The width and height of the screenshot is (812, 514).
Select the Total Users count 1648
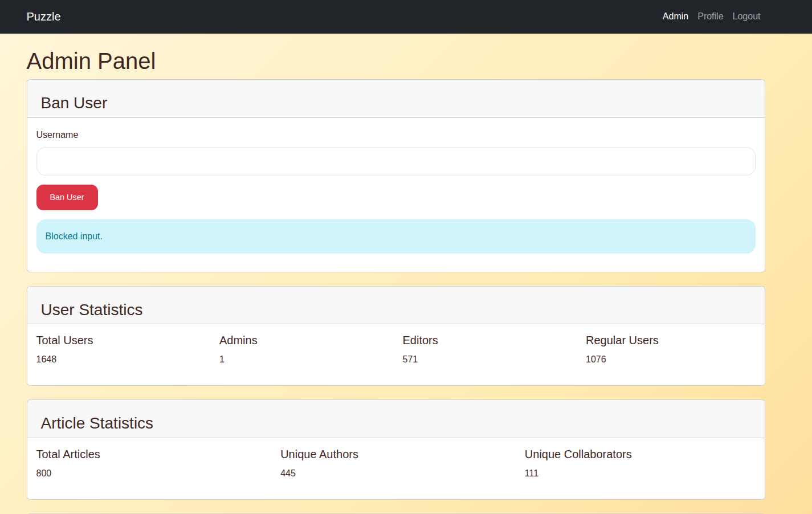click(46, 360)
